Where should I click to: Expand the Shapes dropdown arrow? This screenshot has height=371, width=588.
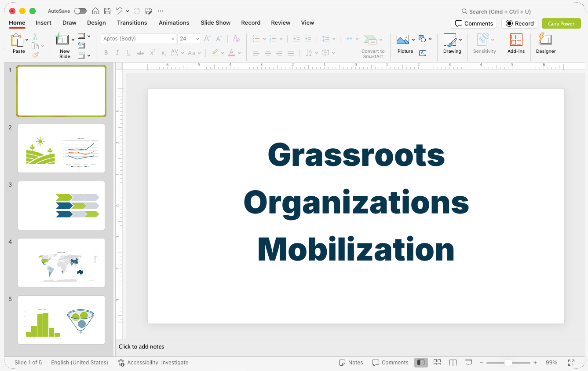pos(430,39)
